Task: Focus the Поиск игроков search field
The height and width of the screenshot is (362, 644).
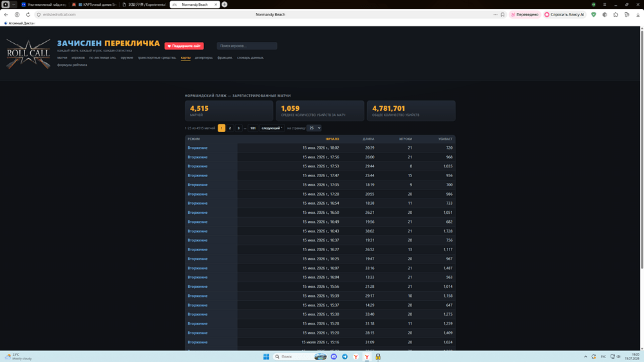Action: click(247, 46)
